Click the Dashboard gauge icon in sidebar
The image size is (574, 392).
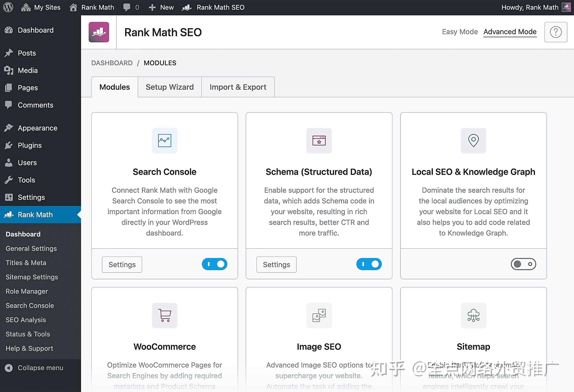click(x=9, y=30)
